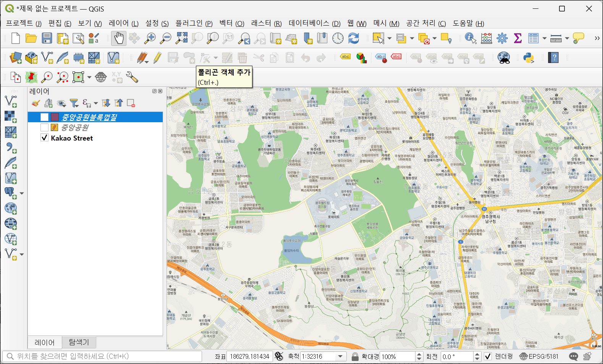Image resolution: width=603 pixels, height=364 pixels.
Task: Open the Processing Toolbox gear icon
Action: 502,38
